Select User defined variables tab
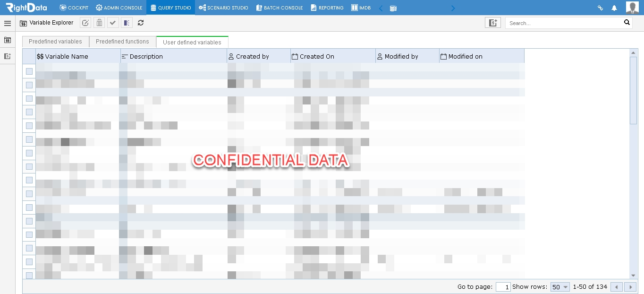 pyautogui.click(x=192, y=42)
